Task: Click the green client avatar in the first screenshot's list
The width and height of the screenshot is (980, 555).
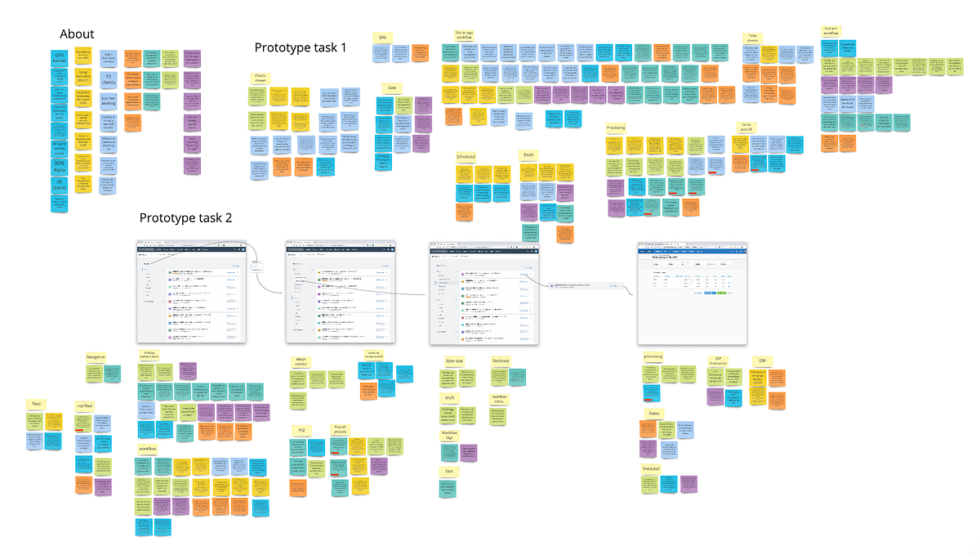Action: pos(170,272)
